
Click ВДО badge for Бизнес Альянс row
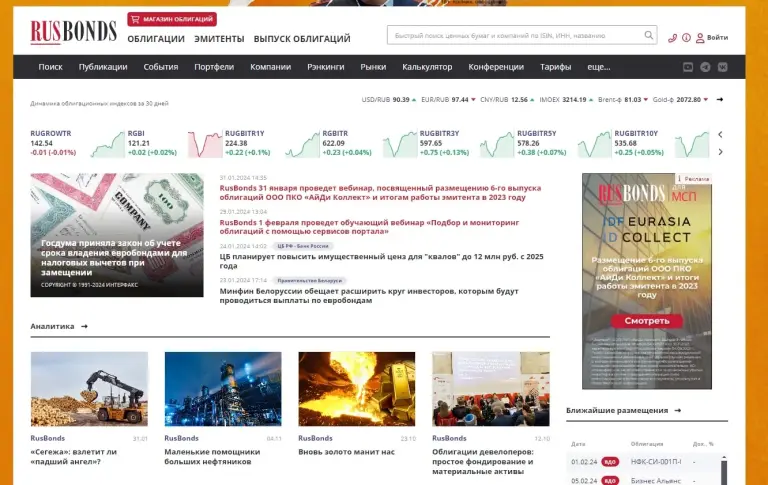click(x=610, y=481)
